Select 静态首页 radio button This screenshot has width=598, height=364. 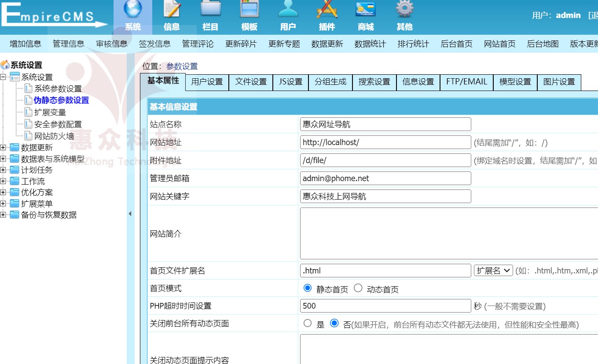tap(308, 288)
